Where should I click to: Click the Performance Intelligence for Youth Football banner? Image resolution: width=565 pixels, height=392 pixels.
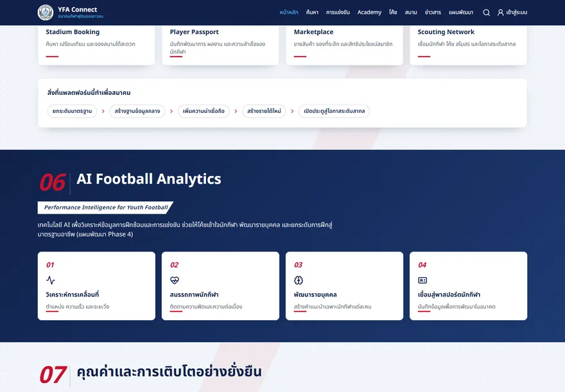[105, 208]
